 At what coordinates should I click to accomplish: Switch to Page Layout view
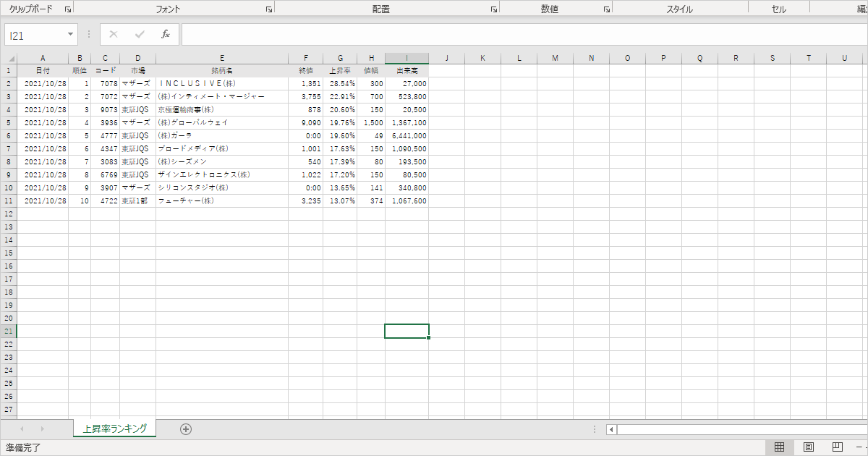point(809,447)
